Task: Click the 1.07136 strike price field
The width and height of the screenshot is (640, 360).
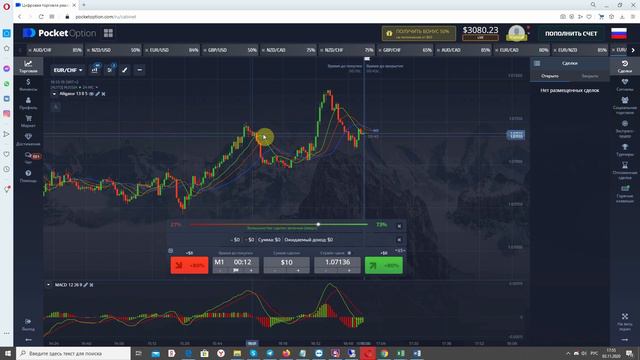Action: coord(338,262)
